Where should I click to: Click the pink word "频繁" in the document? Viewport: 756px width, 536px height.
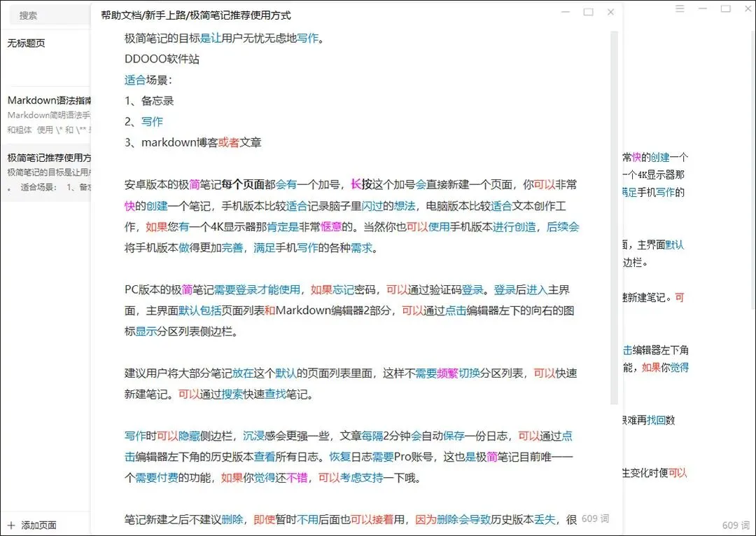click(x=447, y=373)
